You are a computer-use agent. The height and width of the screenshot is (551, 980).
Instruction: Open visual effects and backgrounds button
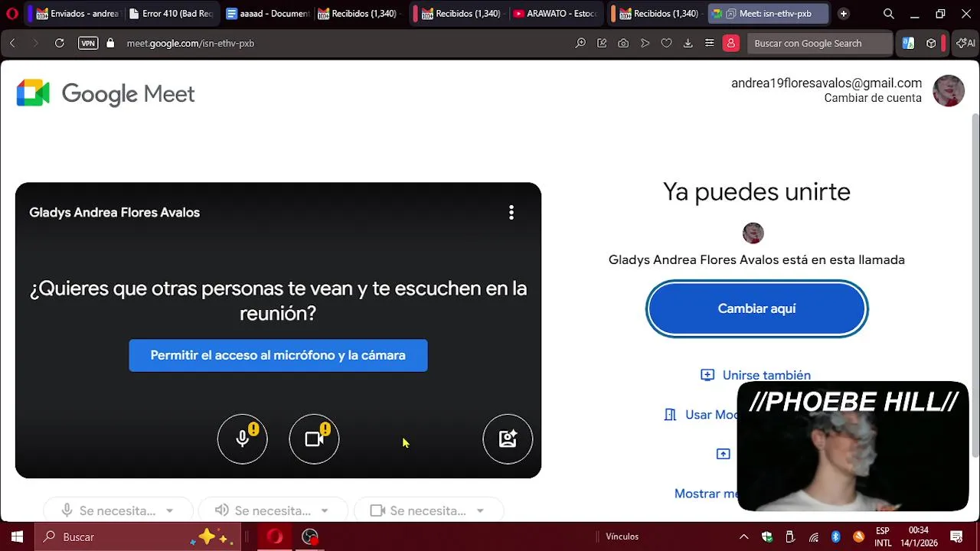508,439
